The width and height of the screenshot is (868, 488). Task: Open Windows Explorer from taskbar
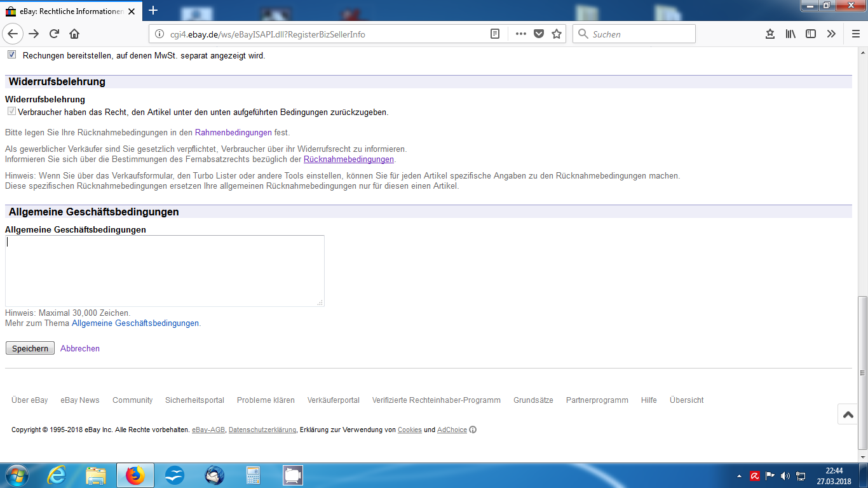(96, 475)
